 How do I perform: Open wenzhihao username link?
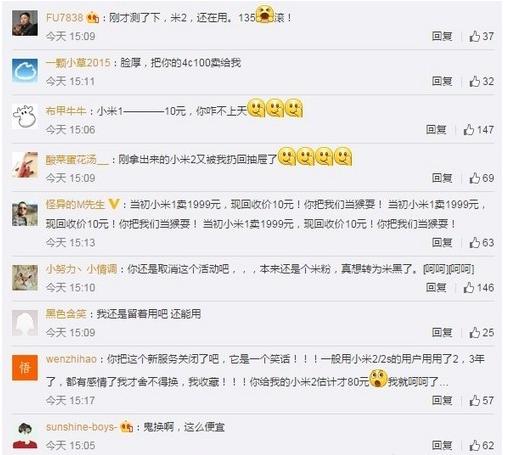click(x=71, y=359)
